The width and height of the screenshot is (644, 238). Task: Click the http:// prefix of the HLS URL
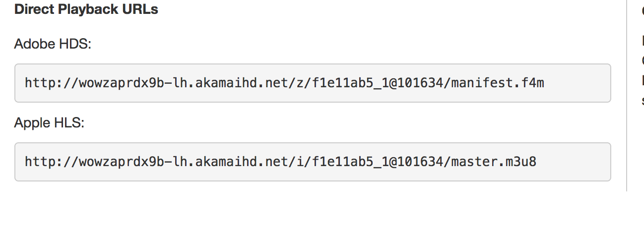[x=51, y=162]
